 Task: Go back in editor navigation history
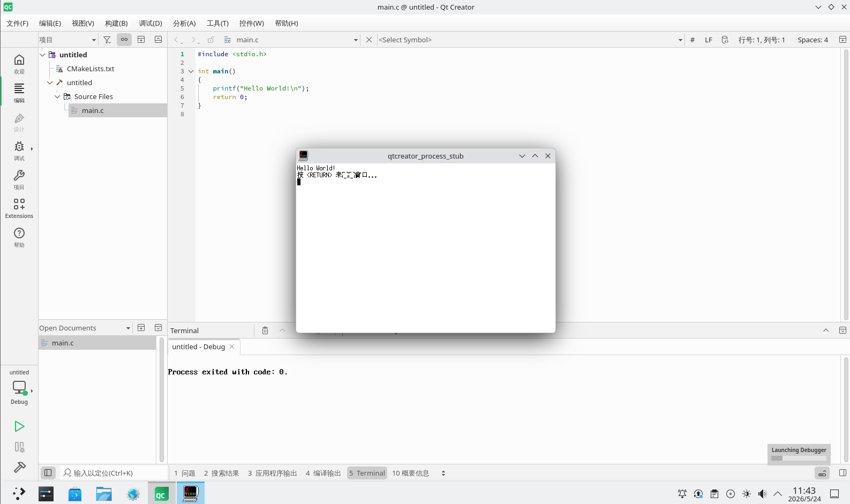177,40
